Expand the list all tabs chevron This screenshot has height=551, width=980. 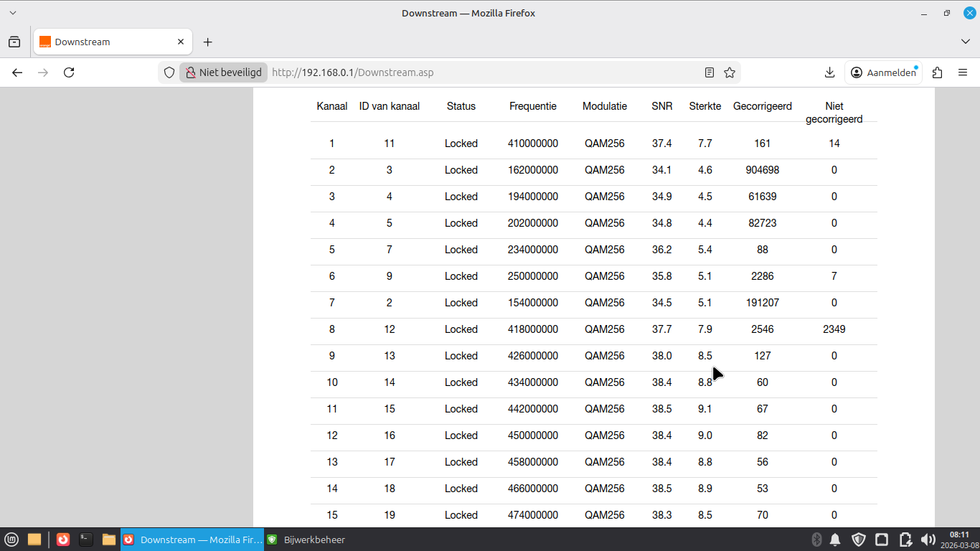[966, 42]
